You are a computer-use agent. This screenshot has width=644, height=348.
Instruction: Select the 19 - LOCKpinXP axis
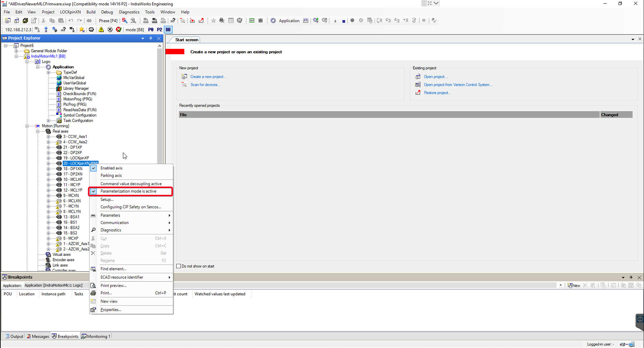76,158
